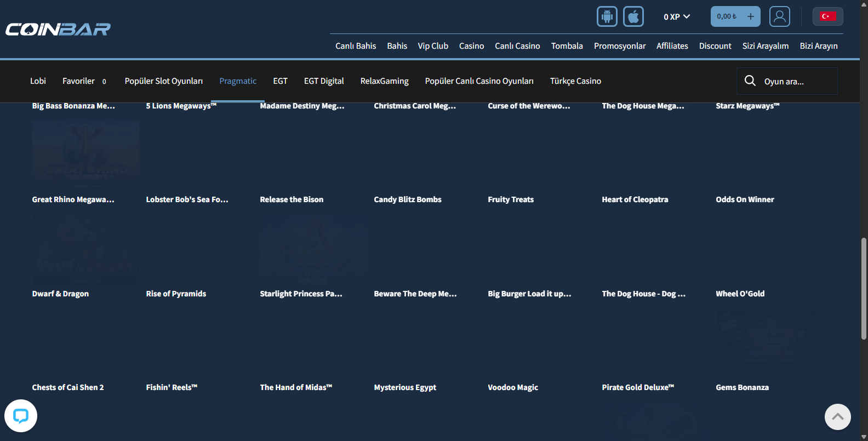Go to Tombala

click(567, 46)
